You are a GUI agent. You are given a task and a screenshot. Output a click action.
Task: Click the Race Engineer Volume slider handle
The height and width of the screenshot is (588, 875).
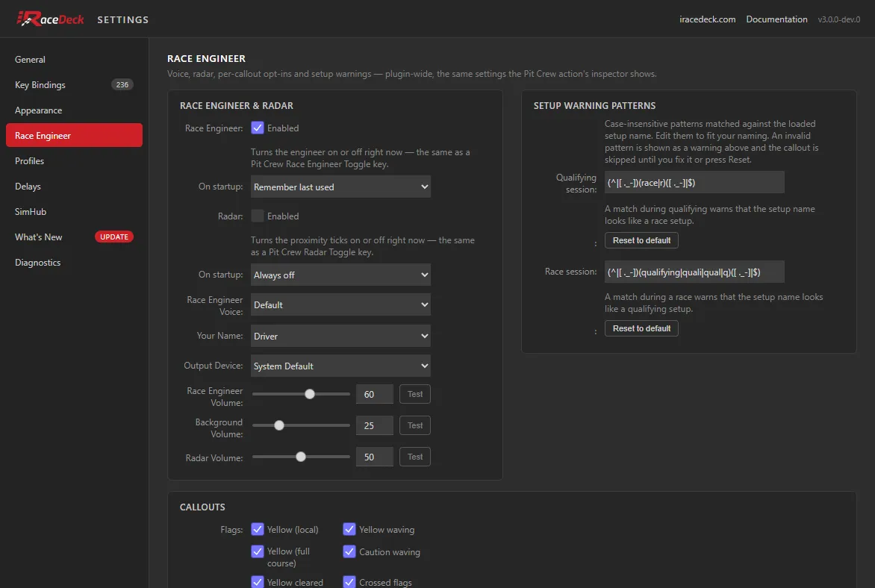[310, 394]
